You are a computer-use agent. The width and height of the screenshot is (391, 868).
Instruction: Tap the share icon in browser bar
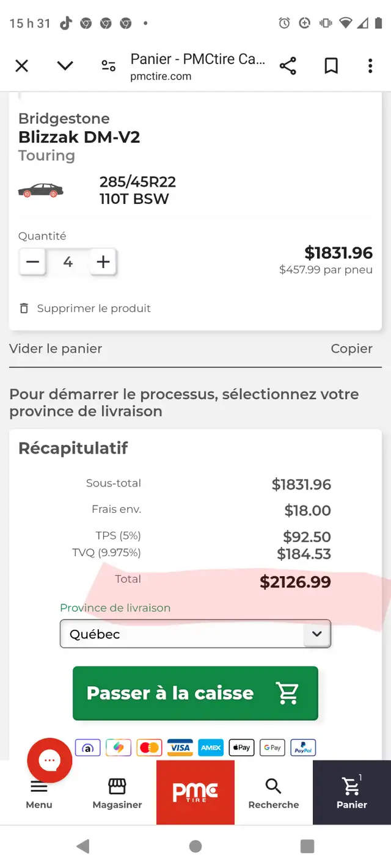click(288, 66)
